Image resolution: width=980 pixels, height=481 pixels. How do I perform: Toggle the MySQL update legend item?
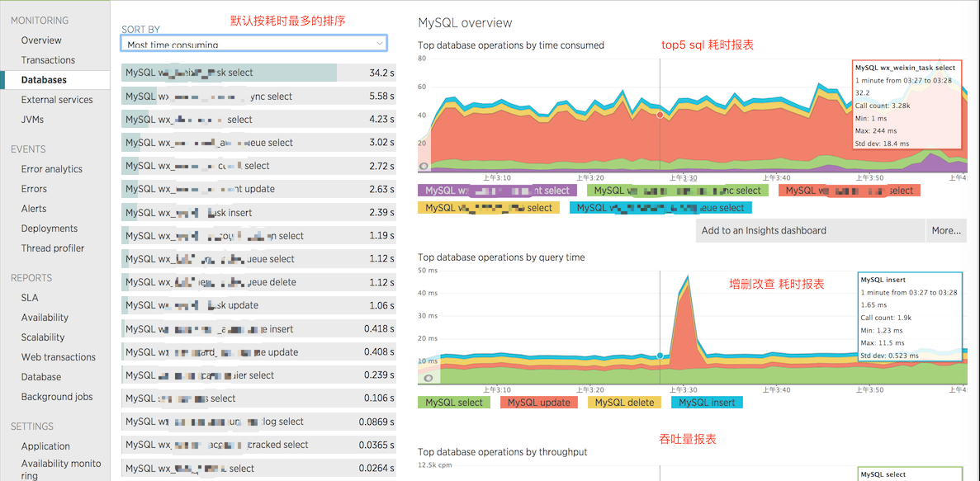[539, 403]
